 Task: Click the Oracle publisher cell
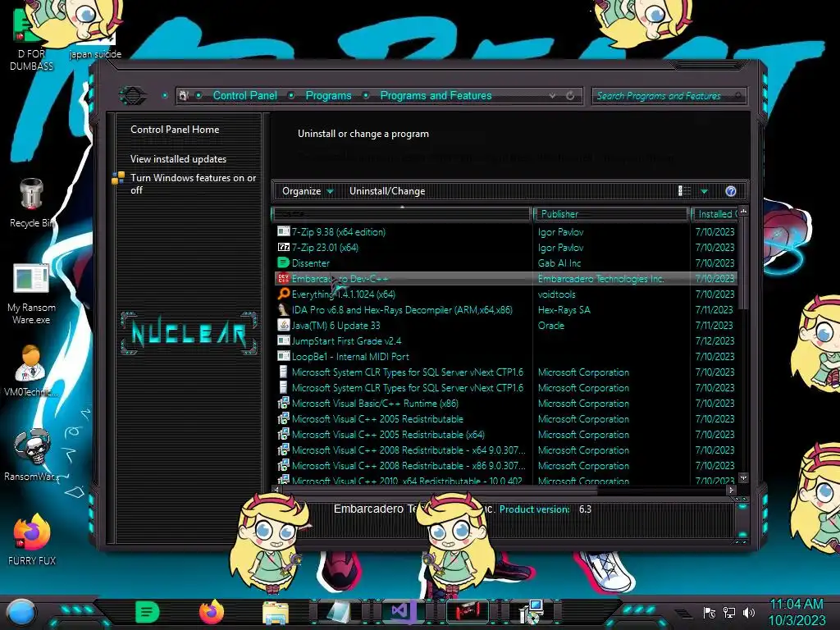550,325
